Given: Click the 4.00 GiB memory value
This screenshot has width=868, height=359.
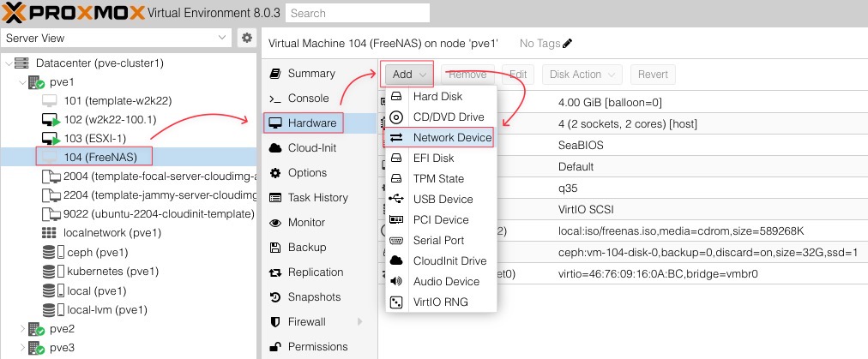Looking at the screenshot, I should pyautogui.click(x=610, y=103).
